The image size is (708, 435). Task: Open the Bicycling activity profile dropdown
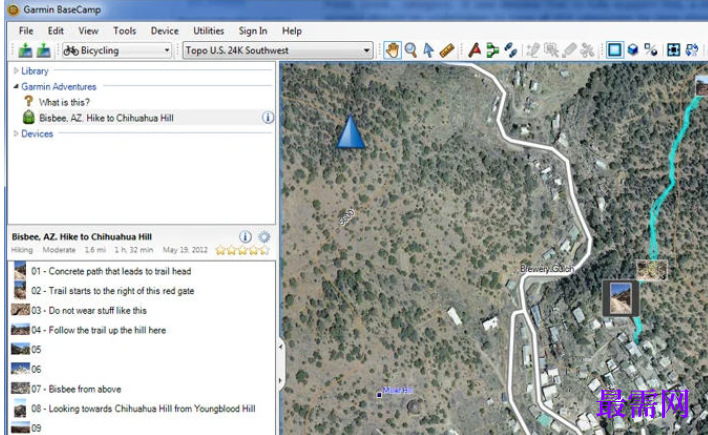pyautogui.click(x=116, y=50)
